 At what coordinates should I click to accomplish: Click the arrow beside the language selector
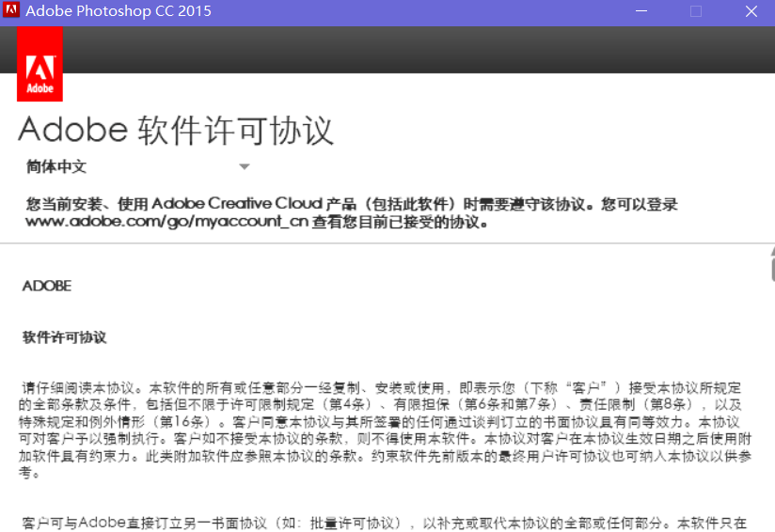coord(244,167)
